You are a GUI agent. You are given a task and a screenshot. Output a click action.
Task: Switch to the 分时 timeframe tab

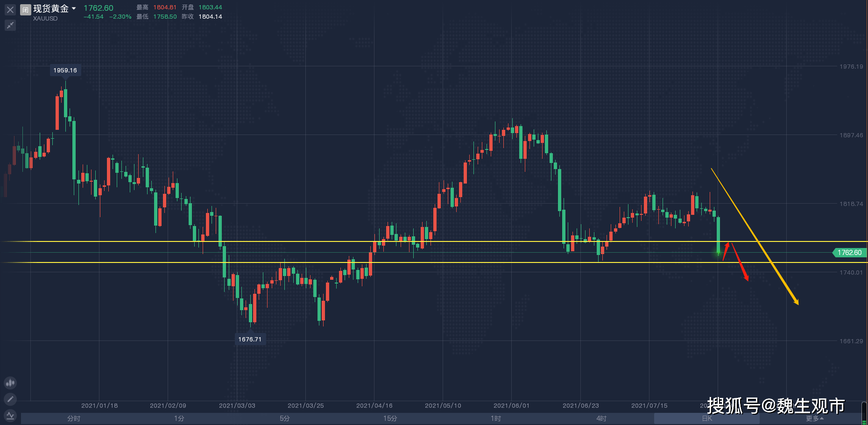click(x=74, y=418)
